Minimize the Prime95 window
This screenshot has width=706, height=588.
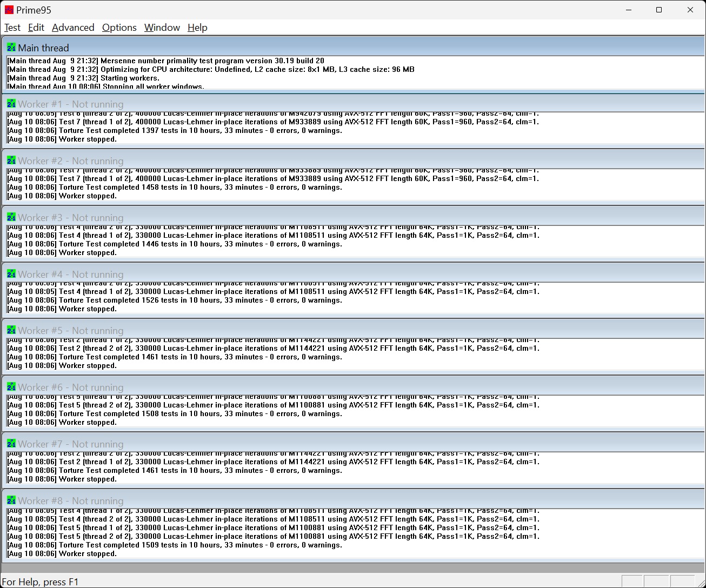tap(629, 10)
